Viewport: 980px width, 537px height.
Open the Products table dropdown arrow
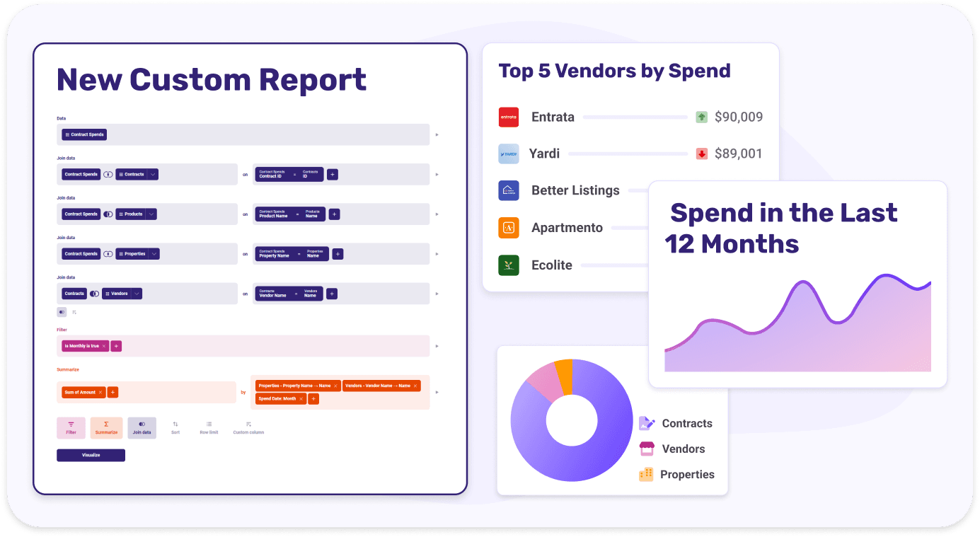[151, 214]
